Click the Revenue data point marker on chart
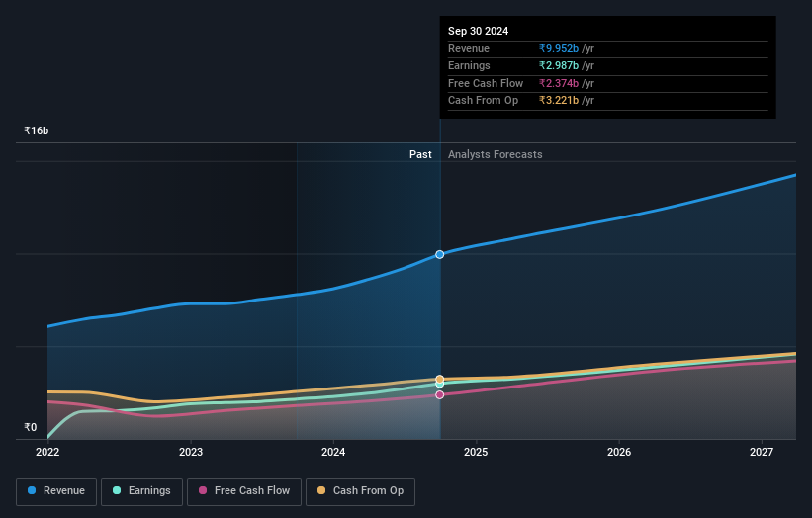This screenshot has width=812, height=518. pos(440,255)
